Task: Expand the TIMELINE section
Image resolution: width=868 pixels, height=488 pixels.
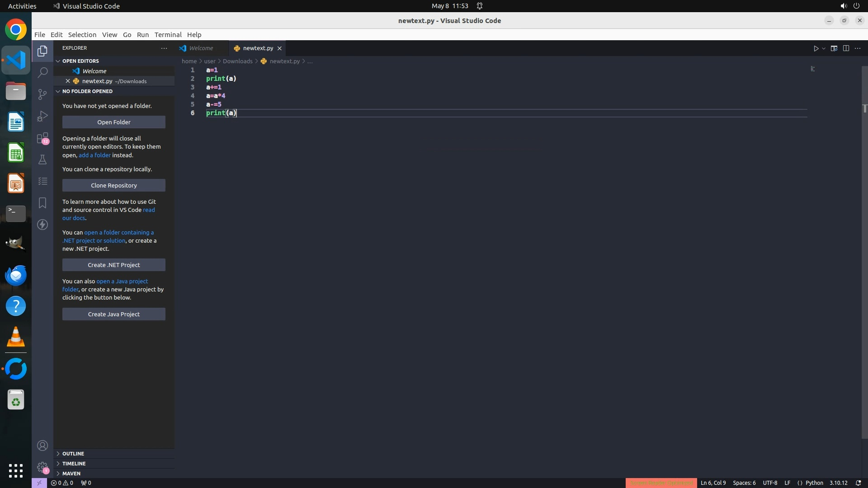Action: click(x=74, y=464)
